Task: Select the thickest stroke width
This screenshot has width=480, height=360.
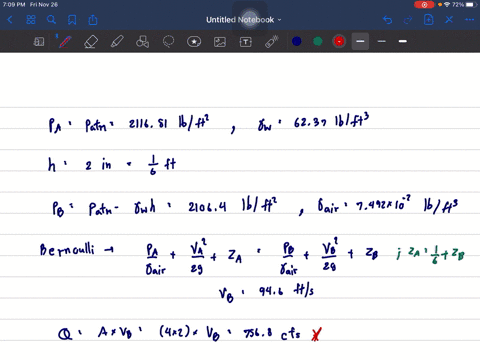Action: pos(403,41)
